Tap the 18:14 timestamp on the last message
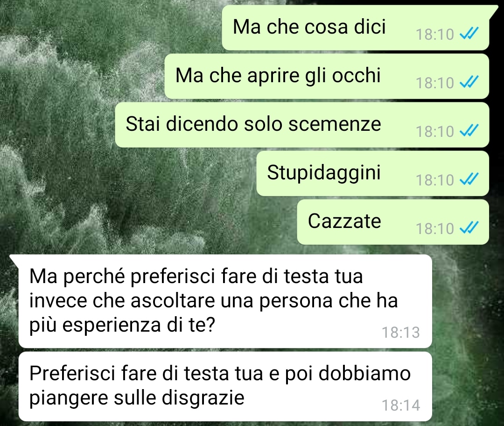The width and height of the screenshot is (504, 426). [x=401, y=405]
